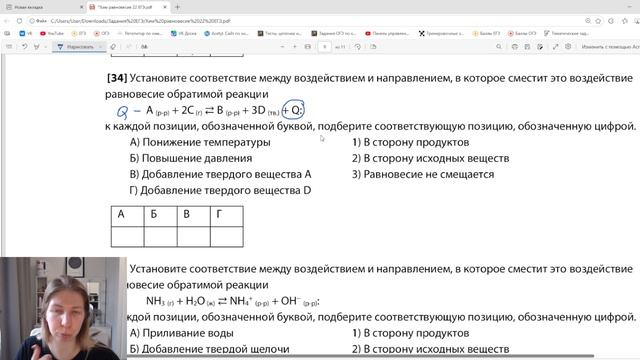Open the PDF table of contents panel
This screenshot has height=360, width=640.
tap(9, 47)
